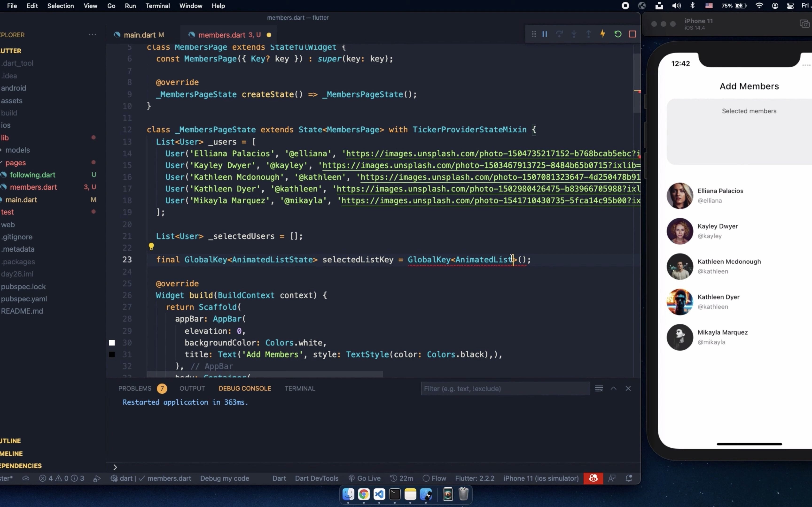Pause the debug session
The height and width of the screenshot is (507, 812).
coord(545,34)
